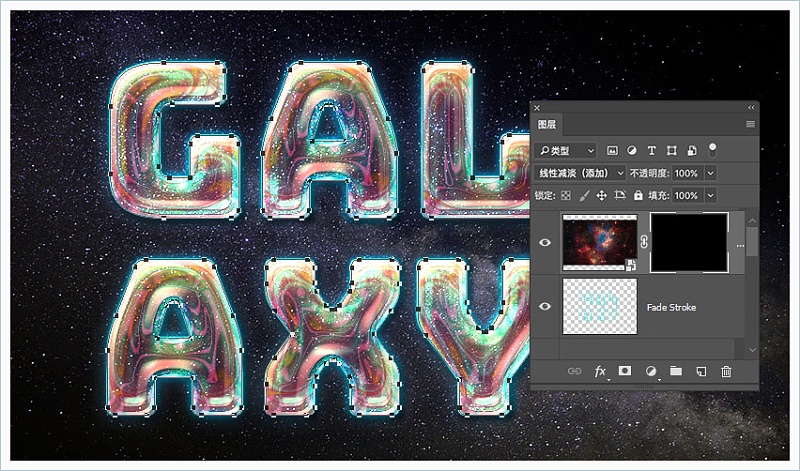Click the adjustment layer filter icon
This screenshot has width=800, height=471.
(632, 151)
